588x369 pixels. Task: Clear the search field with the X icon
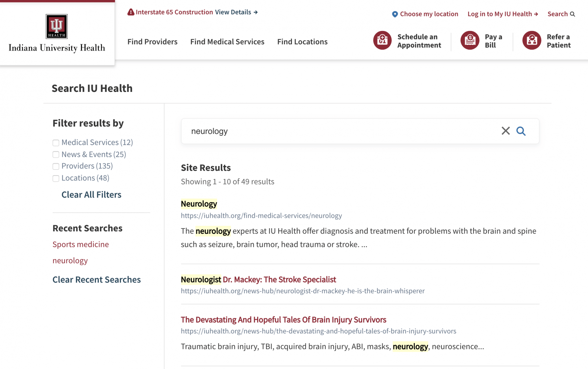click(x=506, y=131)
